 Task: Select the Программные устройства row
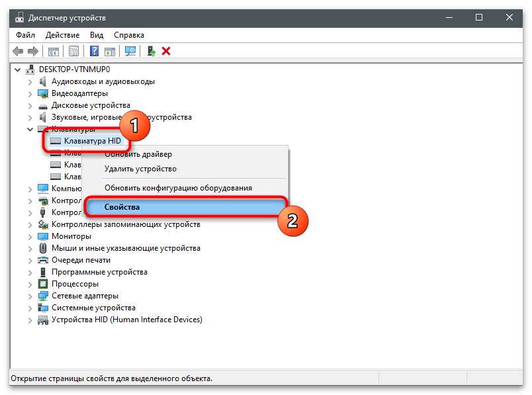99,272
